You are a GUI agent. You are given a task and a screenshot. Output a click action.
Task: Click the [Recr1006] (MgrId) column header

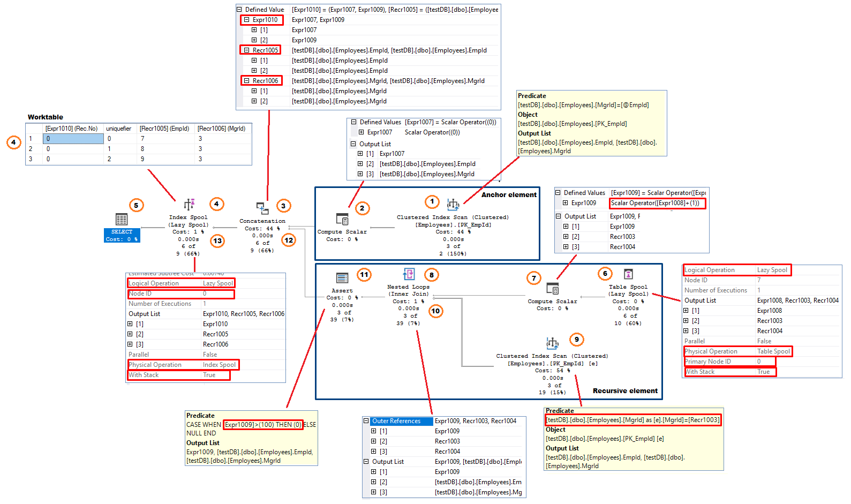(222, 129)
